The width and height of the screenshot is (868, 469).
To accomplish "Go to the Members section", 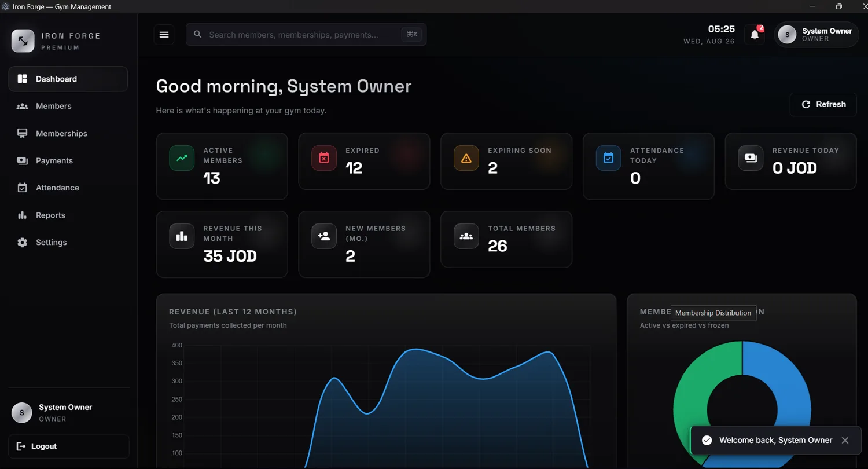I will (x=68, y=107).
